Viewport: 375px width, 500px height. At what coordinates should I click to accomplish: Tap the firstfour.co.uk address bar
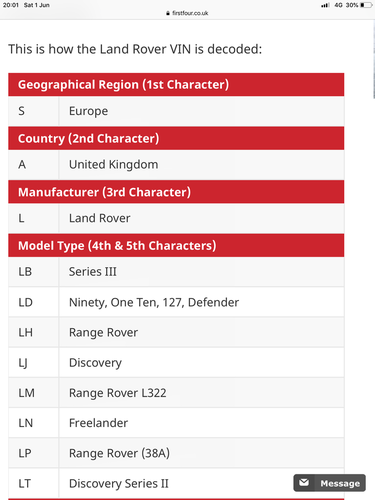pos(187,13)
